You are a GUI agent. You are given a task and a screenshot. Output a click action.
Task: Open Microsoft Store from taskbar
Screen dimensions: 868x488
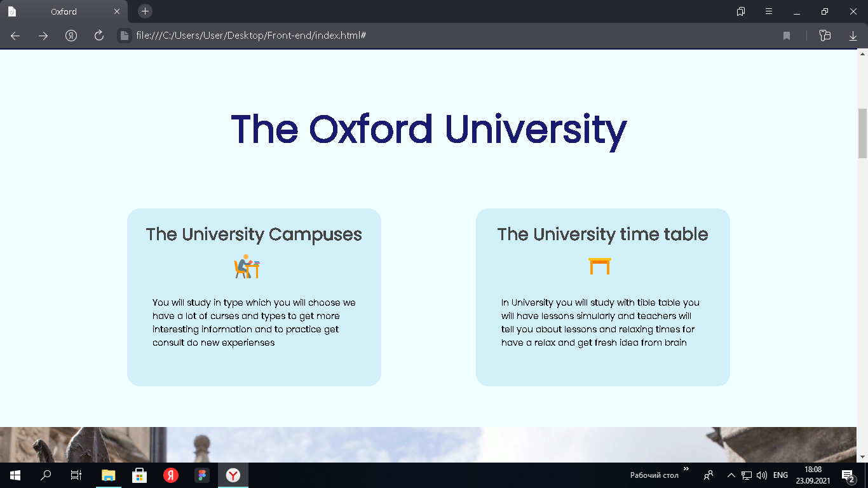pos(139,475)
